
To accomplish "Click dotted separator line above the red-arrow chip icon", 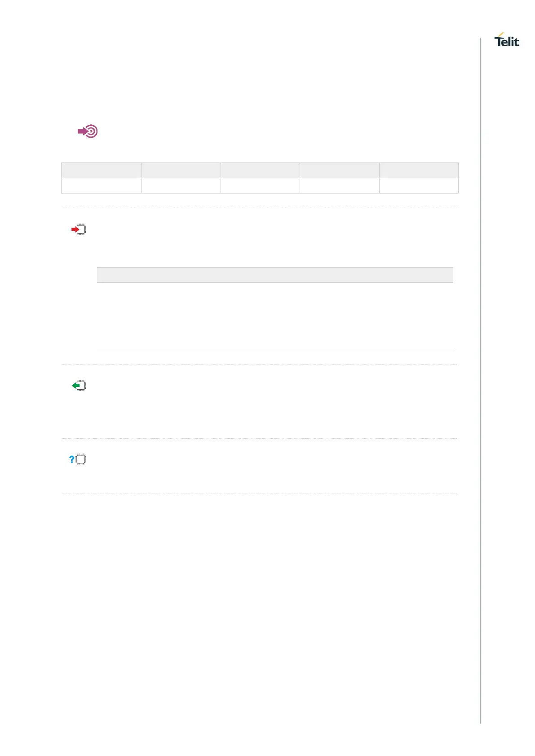I will pyautogui.click(x=259, y=208).
